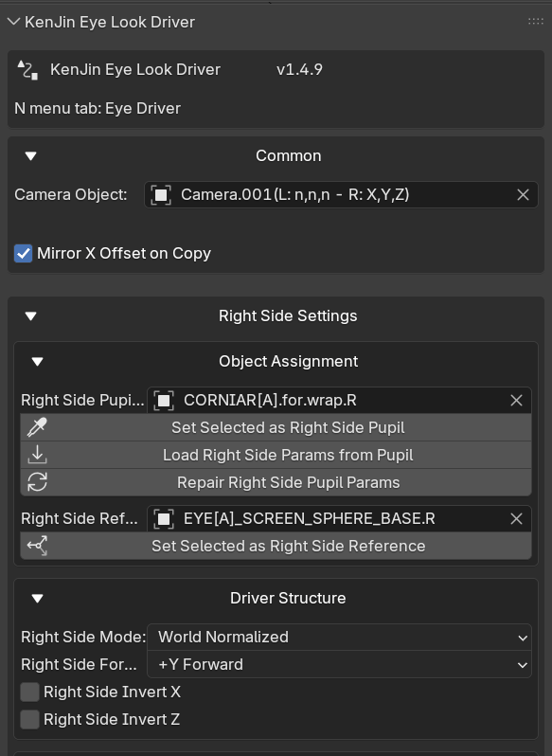
Task: Collapse the KenJin Eye Look Driver panel
Action: [14, 22]
